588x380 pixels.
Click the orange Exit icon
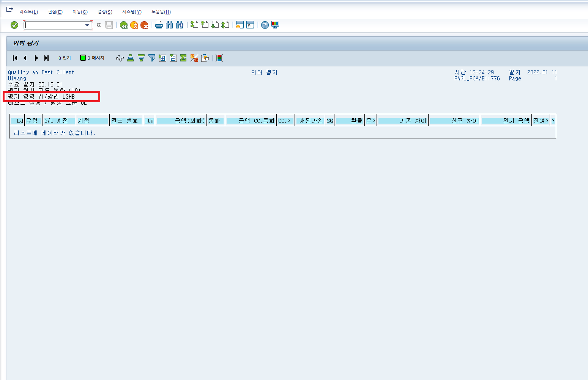[x=134, y=25]
